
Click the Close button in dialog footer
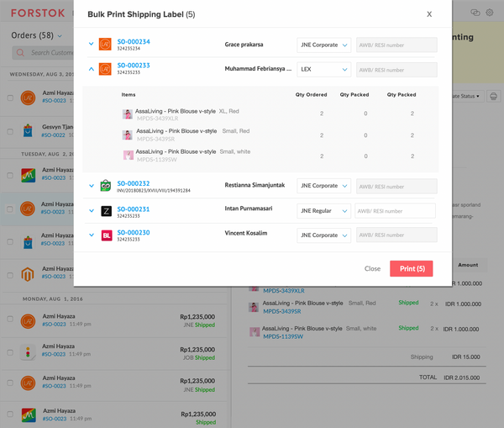pyautogui.click(x=372, y=269)
